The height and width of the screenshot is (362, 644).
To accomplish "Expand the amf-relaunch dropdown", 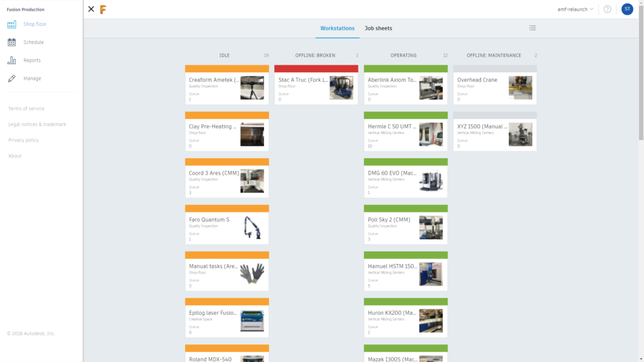I will pos(575,9).
